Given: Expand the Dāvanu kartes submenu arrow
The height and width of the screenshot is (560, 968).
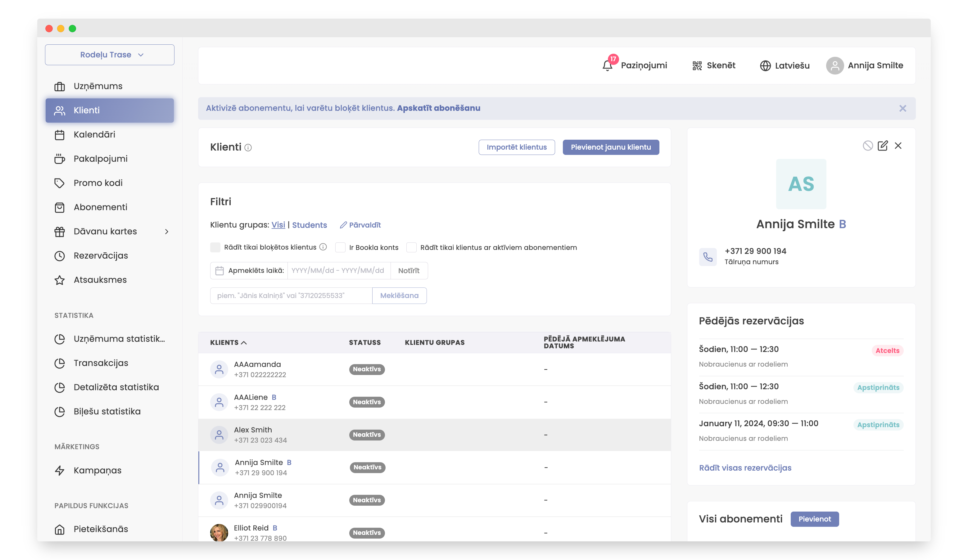Looking at the screenshot, I should pos(166,231).
